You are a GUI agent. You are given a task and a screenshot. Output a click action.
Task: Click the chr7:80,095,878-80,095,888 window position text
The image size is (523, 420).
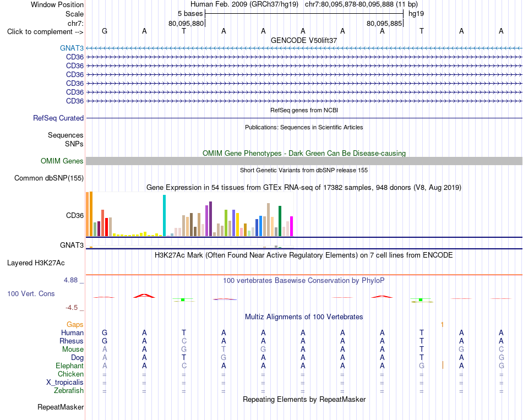[361, 4]
